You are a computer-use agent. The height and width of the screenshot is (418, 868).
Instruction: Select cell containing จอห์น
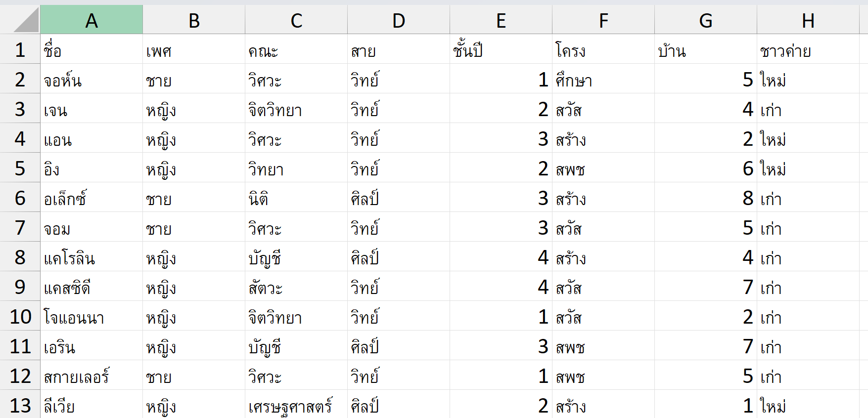pyautogui.click(x=91, y=79)
